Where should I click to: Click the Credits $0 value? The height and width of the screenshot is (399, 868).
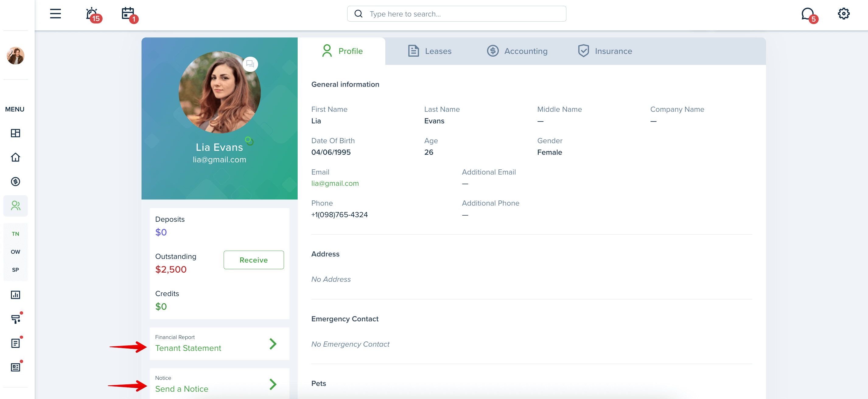point(161,307)
